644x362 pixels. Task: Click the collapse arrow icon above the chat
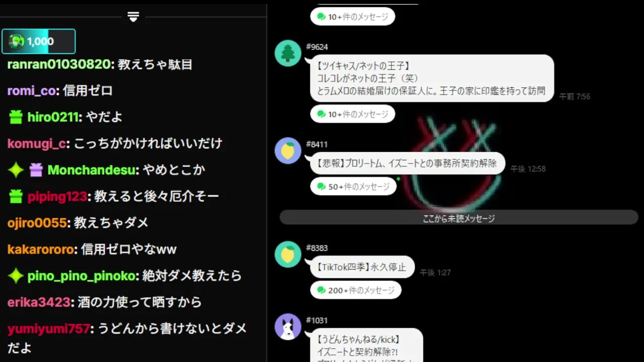tap(133, 17)
